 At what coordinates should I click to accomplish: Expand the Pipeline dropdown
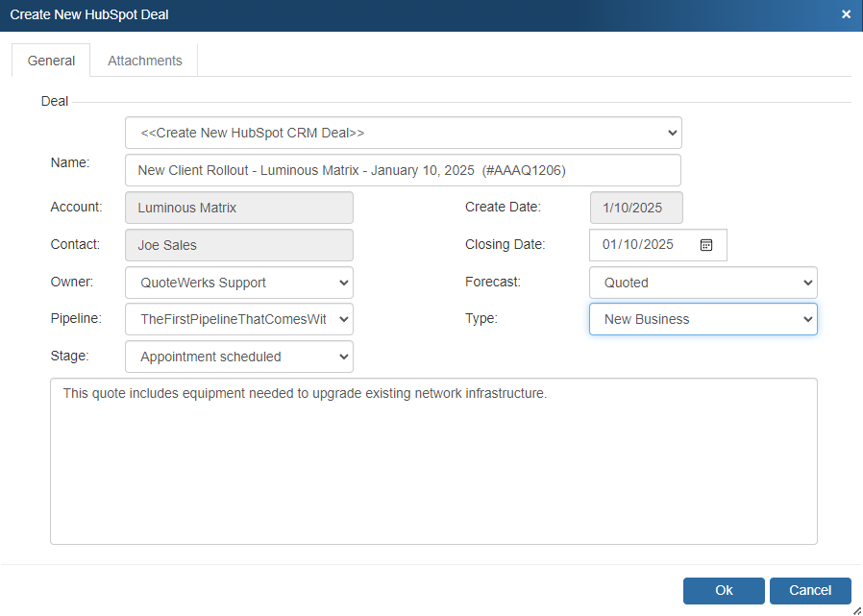(239, 319)
